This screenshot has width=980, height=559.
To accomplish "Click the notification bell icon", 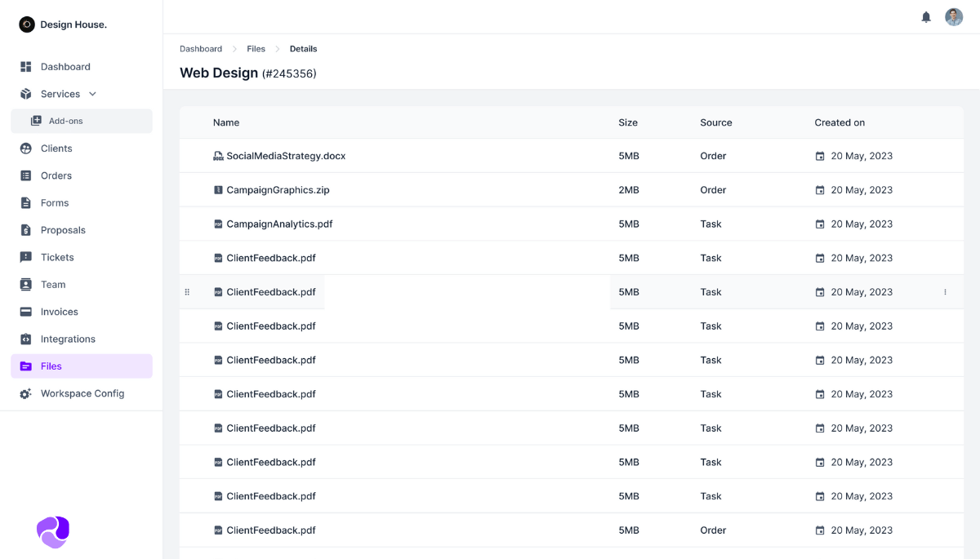I will coord(926,17).
